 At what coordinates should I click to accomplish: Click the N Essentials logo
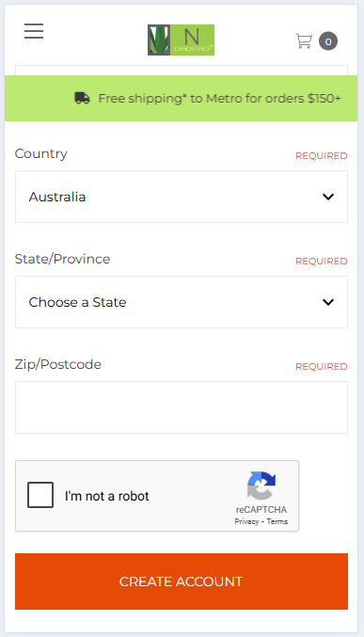click(x=182, y=40)
